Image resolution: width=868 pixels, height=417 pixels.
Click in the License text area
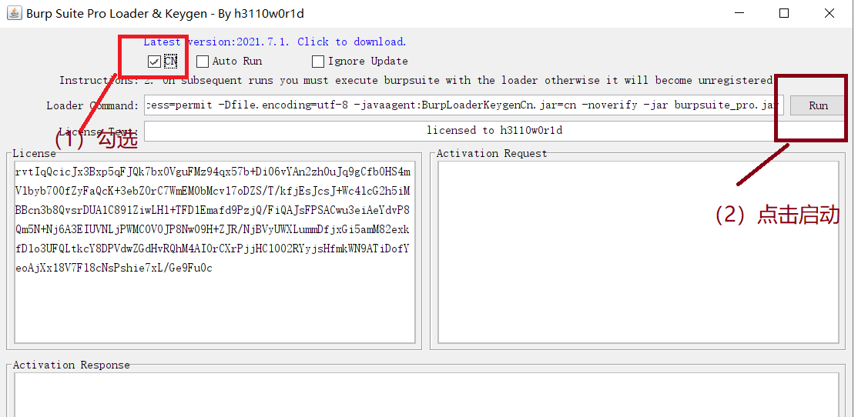(215, 252)
